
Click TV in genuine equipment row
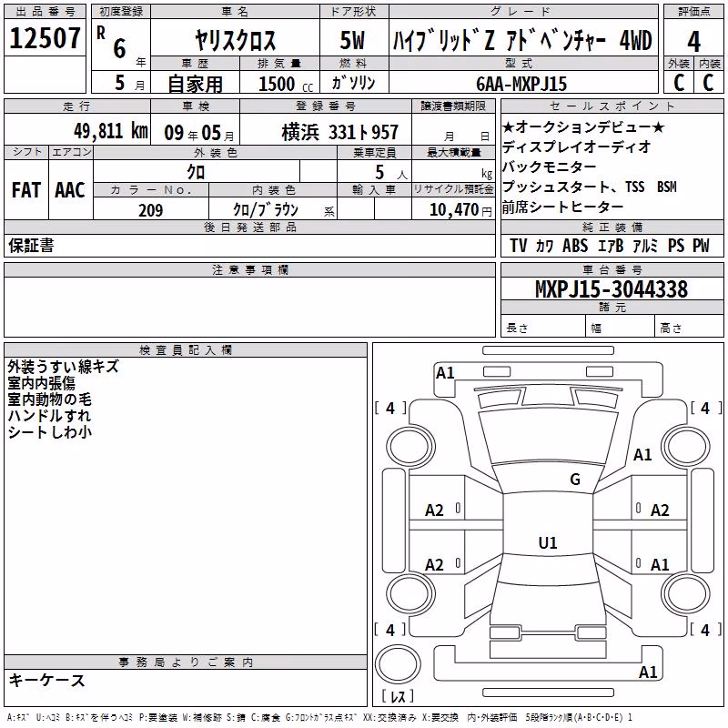pos(518,246)
